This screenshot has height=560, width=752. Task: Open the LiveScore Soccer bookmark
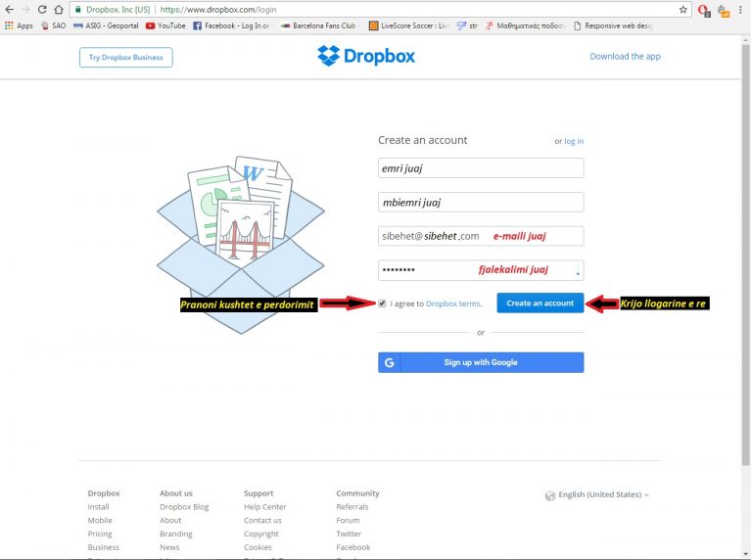(408, 25)
